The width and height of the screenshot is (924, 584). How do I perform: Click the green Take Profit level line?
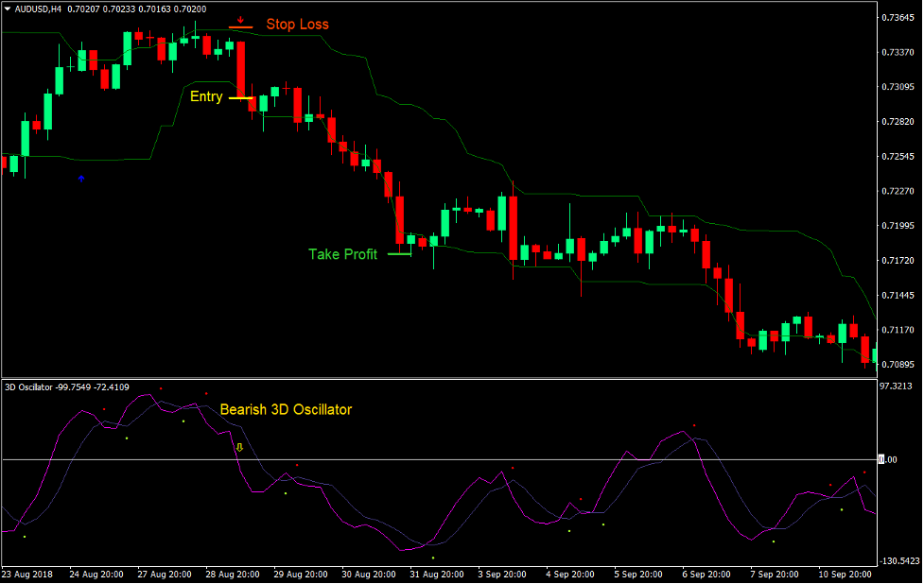[x=399, y=254]
